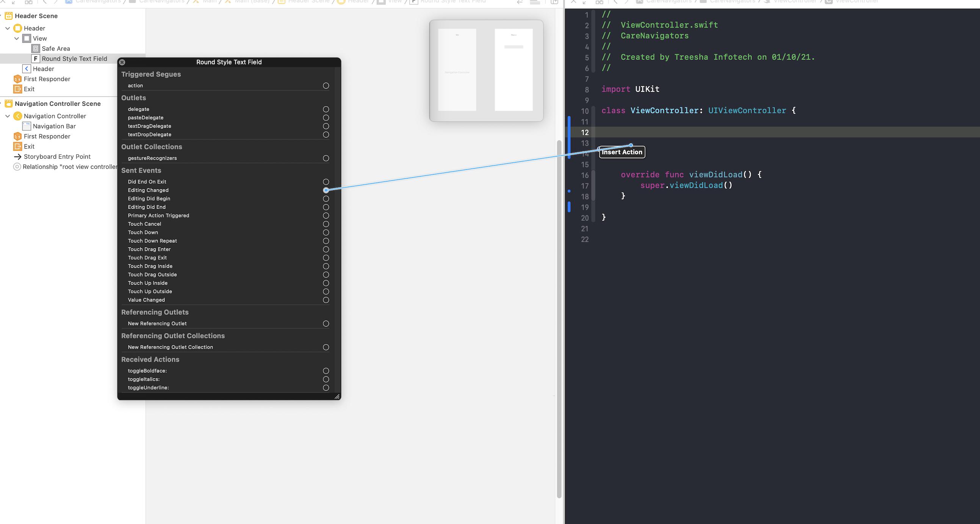Viewport: 980px width, 524px height.
Task: Click 'import UIKit' code line
Action: (630, 89)
